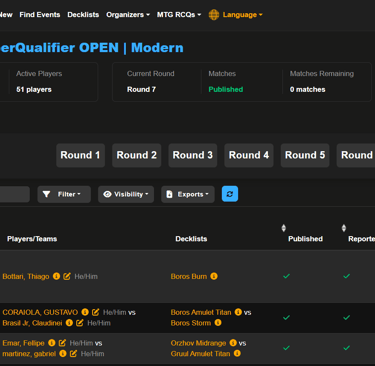Go to Find Events page

pos(40,15)
